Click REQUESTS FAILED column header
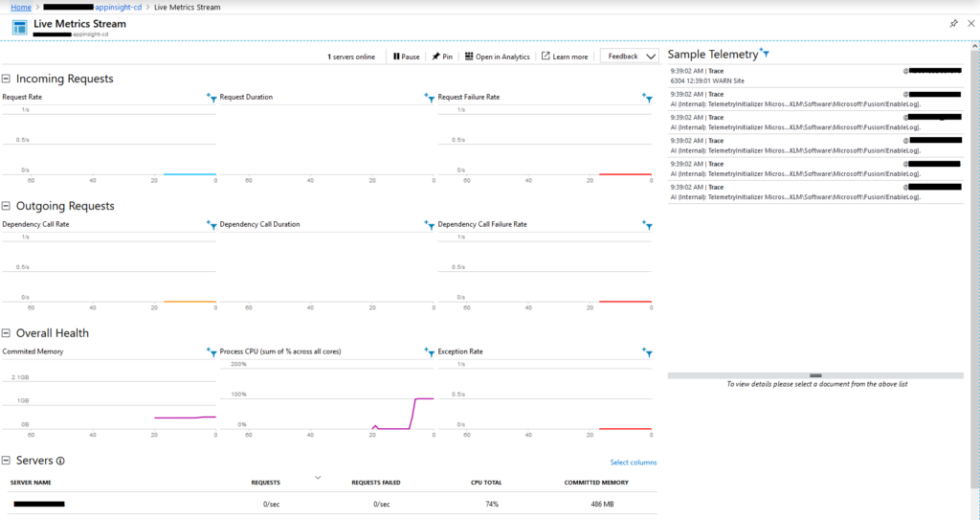The image size is (980, 520). [375, 483]
